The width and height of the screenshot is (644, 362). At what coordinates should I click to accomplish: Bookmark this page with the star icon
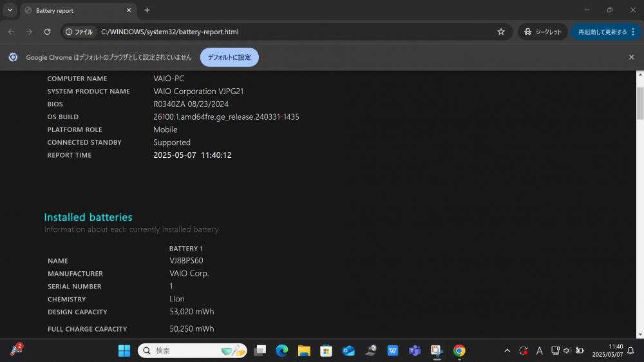coord(500,32)
